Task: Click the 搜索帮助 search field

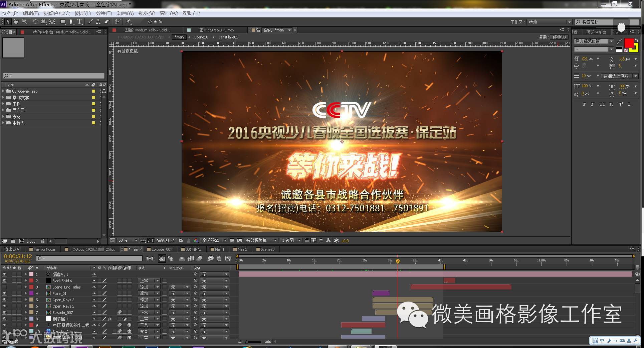Action: click(607, 22)
